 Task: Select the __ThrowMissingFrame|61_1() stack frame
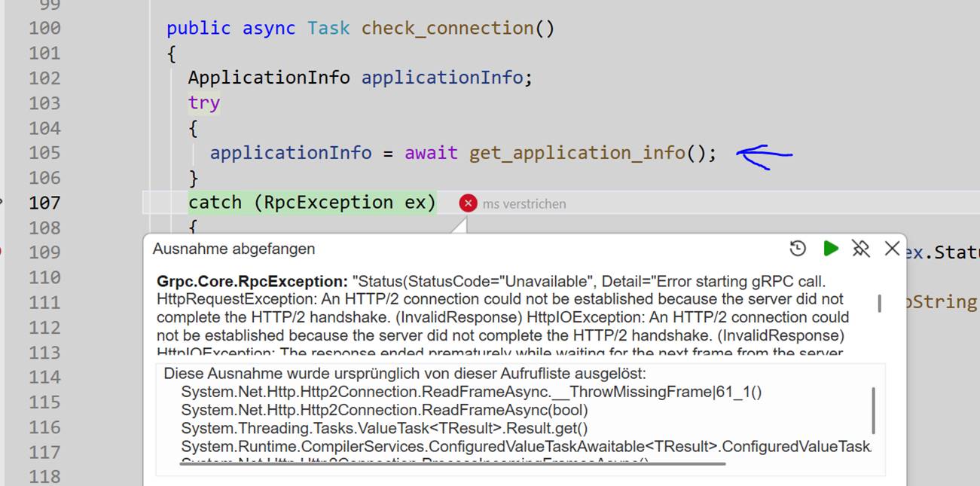(472, 392)
